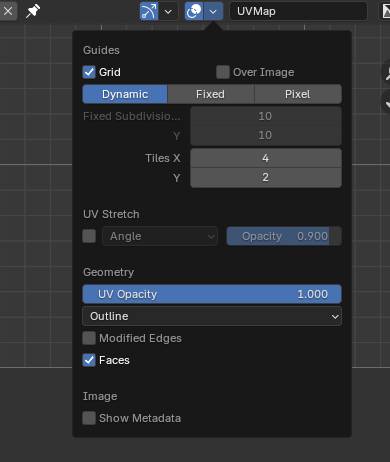Viewport: 390px width, 462px height.
Task: Select the Dynamic grid mode
Action: [x=125, y=94]
